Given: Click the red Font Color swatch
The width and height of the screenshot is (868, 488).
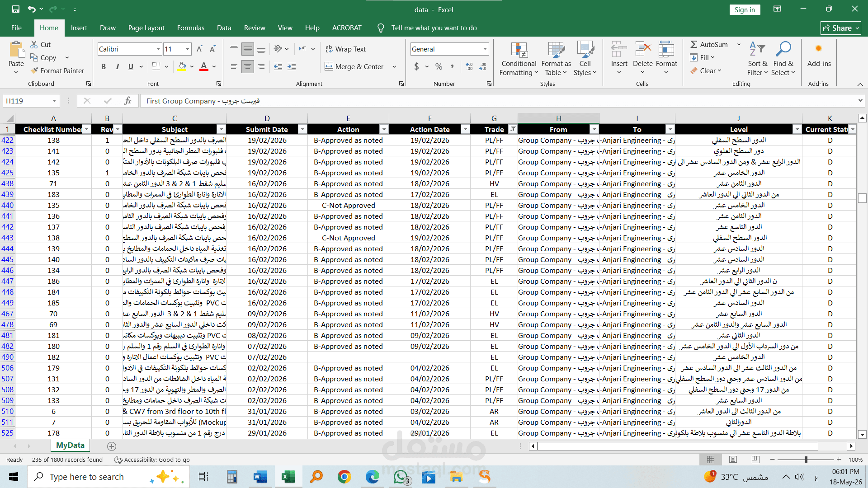Looking at the screenshot, I should click(x=204, y=66).
